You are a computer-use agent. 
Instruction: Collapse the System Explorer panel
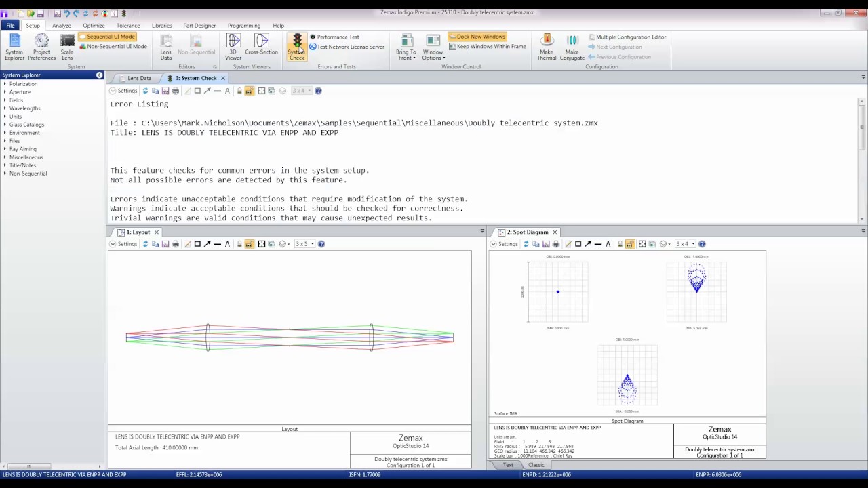coord(99,75)
